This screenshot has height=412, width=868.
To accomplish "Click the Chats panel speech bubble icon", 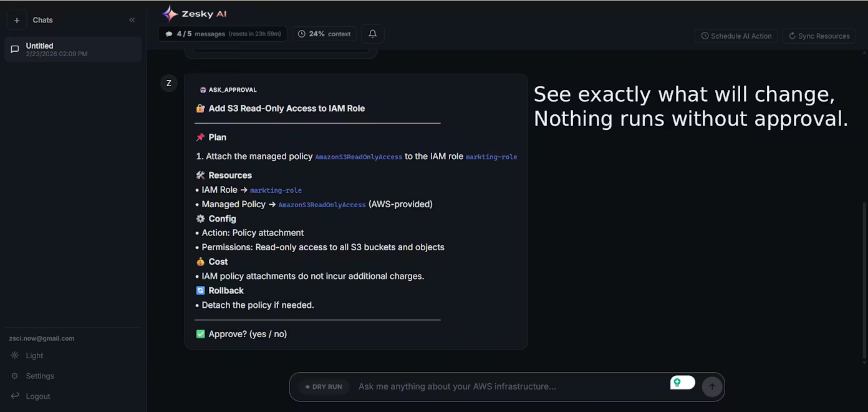I will [x=14, y=49].
